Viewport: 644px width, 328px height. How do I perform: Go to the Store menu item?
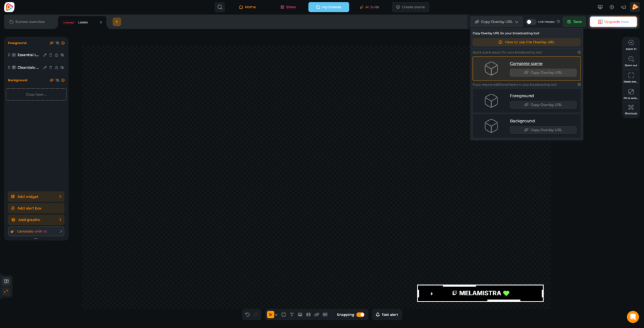[x=287, y=7]
